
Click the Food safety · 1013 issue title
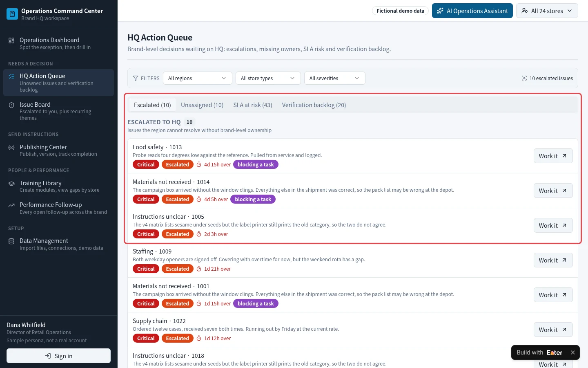point(157,147)
